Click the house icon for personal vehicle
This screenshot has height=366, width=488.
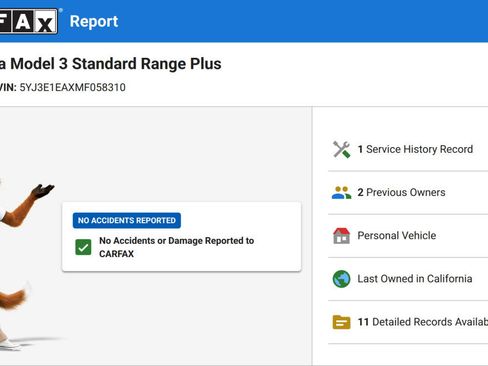(x=341, y=236)
